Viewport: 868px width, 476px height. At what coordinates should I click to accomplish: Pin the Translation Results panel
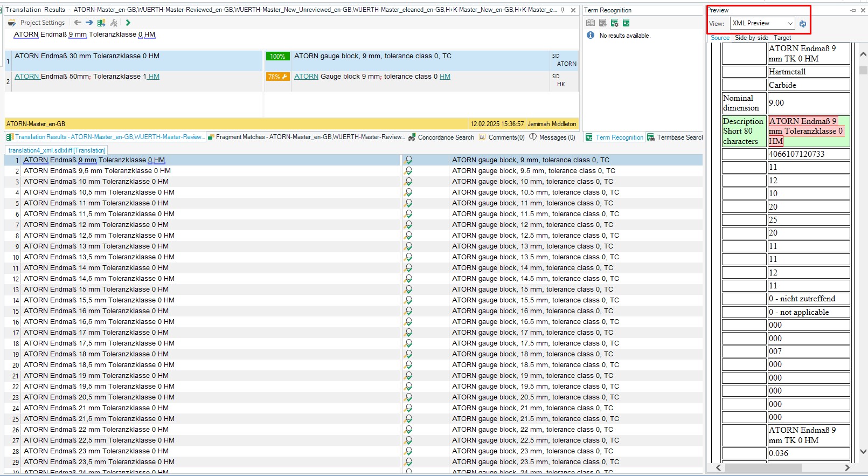click(563, 10)
